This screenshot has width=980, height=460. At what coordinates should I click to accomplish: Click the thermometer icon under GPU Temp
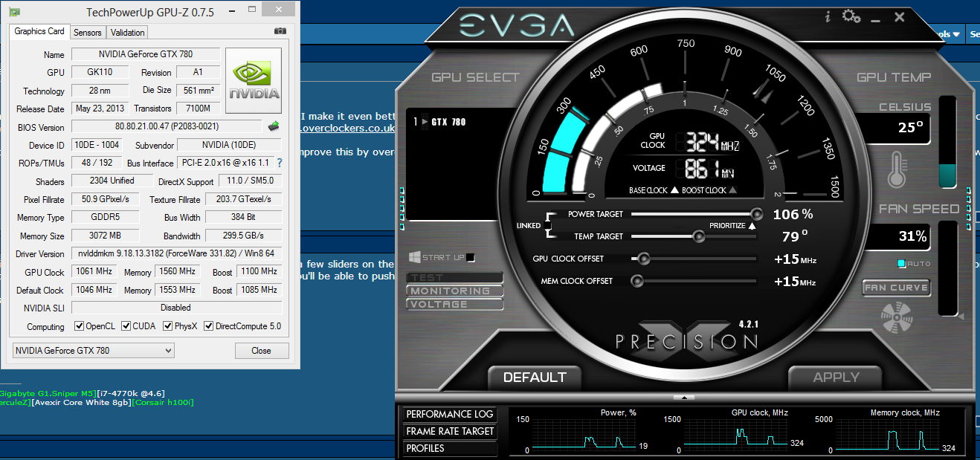(898, 169)
